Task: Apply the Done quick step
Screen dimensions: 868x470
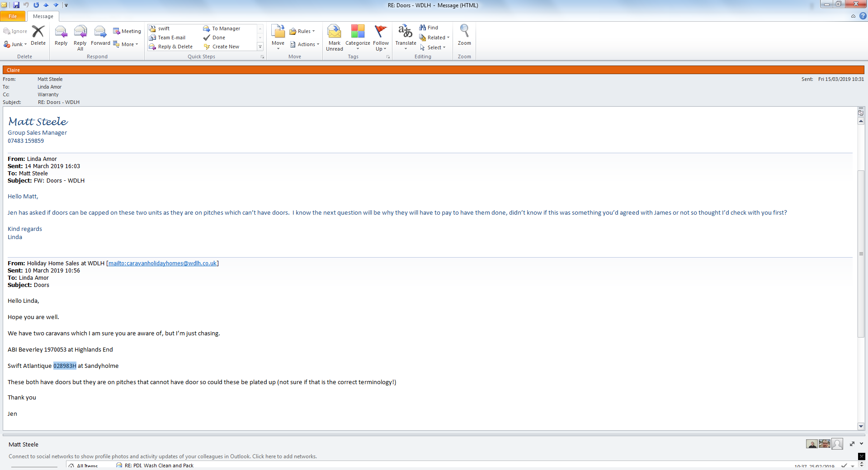Action: [214, 38]
